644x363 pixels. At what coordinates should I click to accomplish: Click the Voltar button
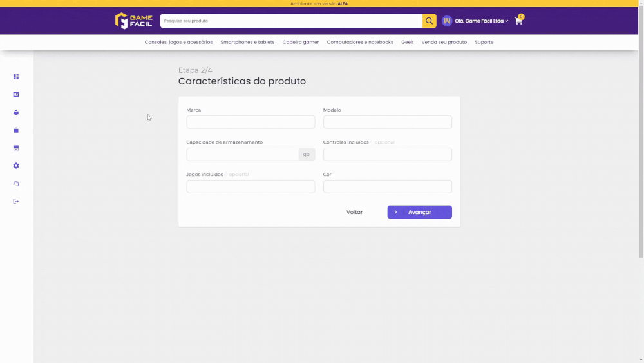click(x=354, y=212)
